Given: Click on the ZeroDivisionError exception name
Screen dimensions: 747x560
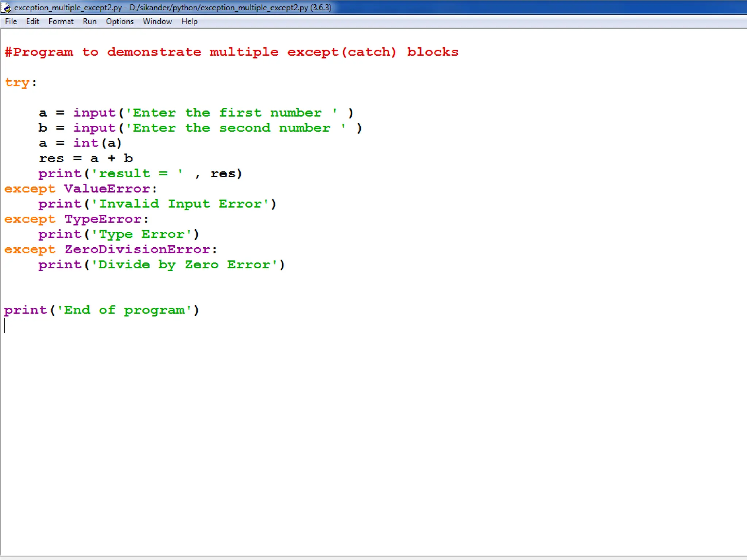Looking at the screenshot, I should point(137,249).
